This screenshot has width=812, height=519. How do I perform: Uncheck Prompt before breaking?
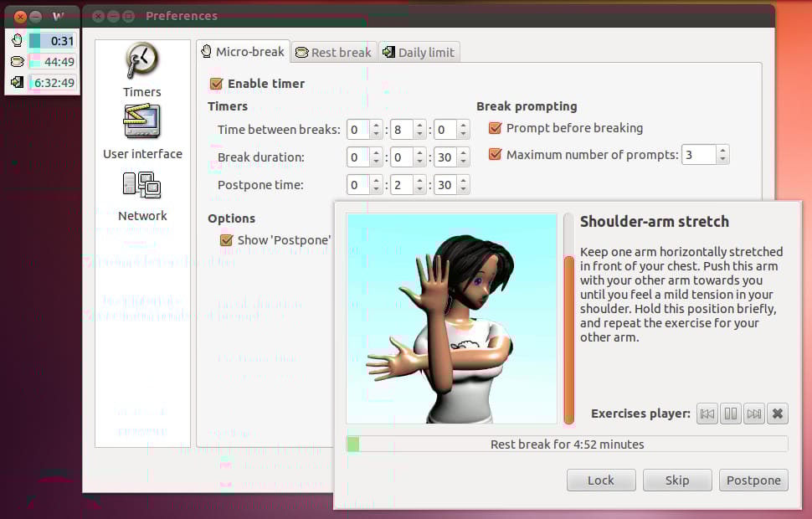click(496, 128)
